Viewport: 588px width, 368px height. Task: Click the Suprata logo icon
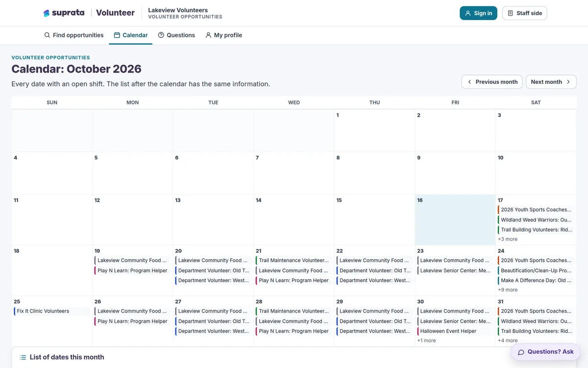pyautogui.click(x=47, y=13)
